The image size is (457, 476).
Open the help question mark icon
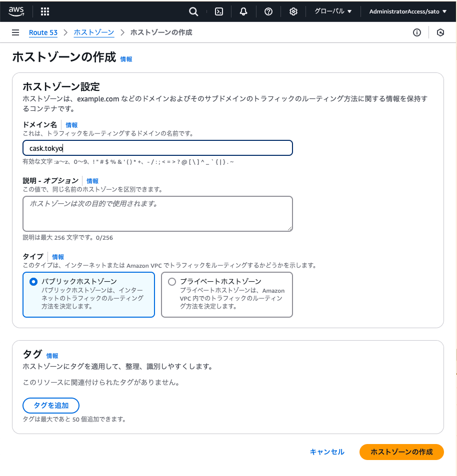pos(268,11)
